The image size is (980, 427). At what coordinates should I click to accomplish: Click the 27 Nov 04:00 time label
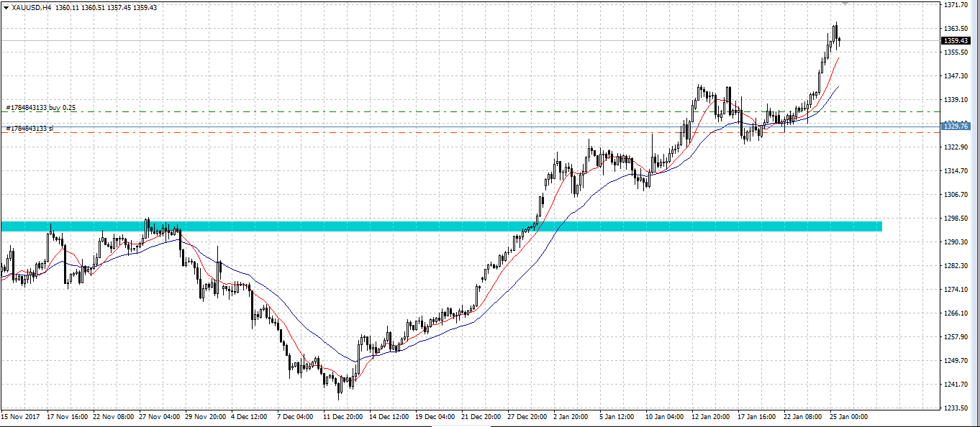159,417
